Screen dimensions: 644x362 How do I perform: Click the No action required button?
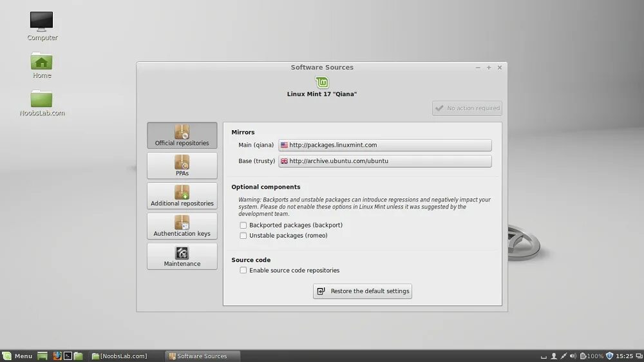tap(467, 108)
